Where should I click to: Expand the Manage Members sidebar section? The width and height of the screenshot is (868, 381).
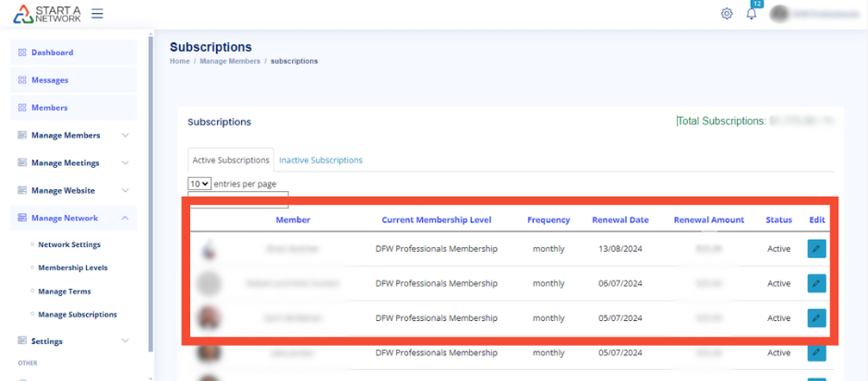tap(126, 136)
